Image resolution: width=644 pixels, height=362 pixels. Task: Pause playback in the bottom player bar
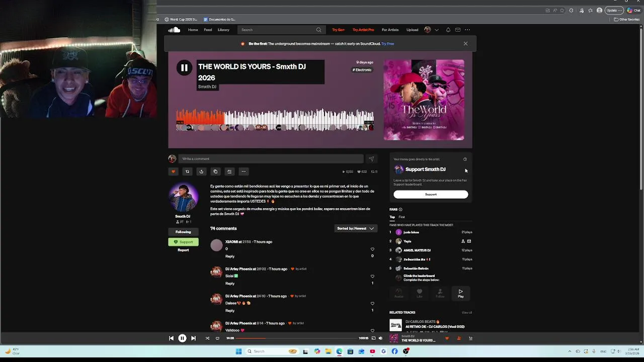[x=182, y=338]
